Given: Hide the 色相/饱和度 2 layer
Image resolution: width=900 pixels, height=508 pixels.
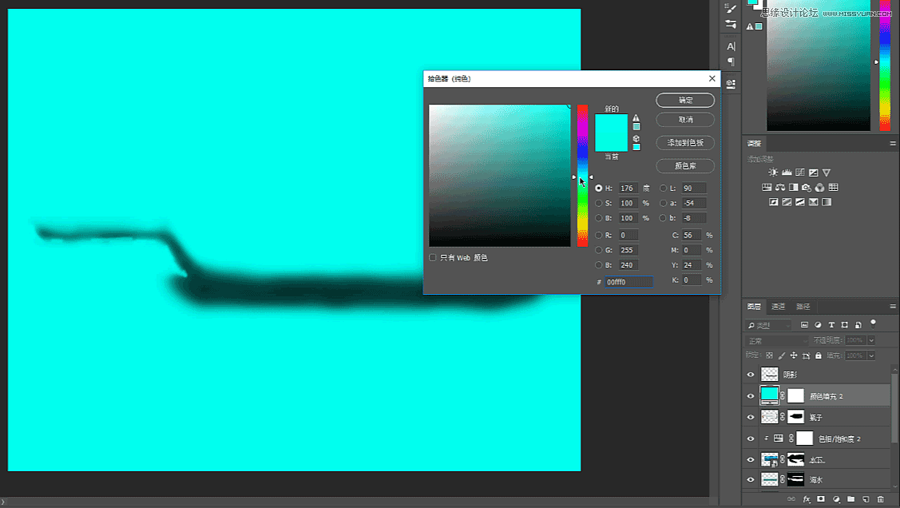Looking at the screenshot, I should coord(751,439).
